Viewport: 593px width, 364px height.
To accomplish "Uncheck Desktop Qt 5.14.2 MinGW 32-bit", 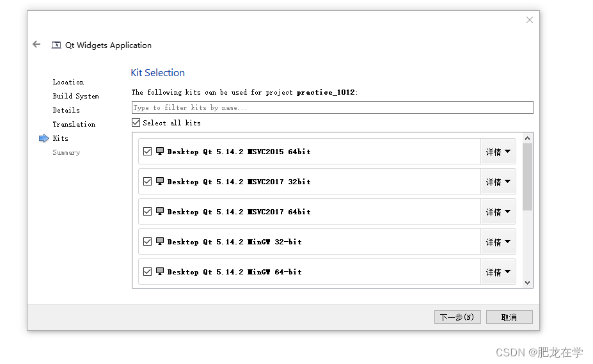I will click(148, 242).
